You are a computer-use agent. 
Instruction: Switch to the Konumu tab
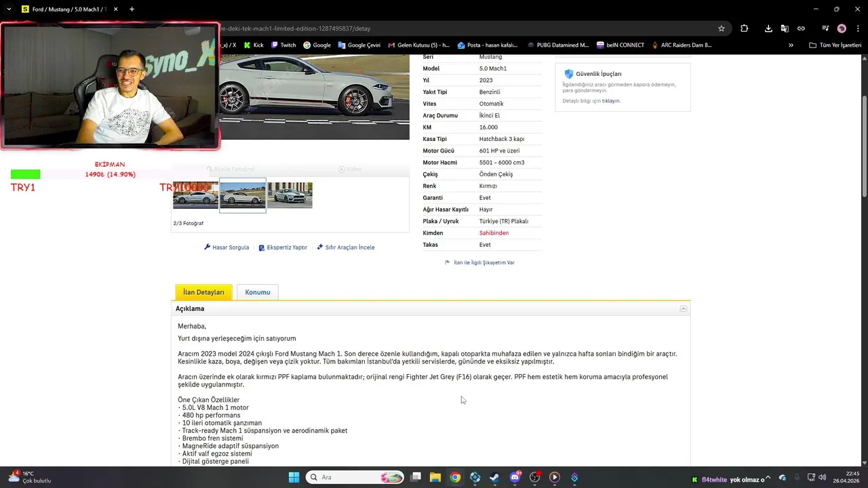[x=258, y=292]
